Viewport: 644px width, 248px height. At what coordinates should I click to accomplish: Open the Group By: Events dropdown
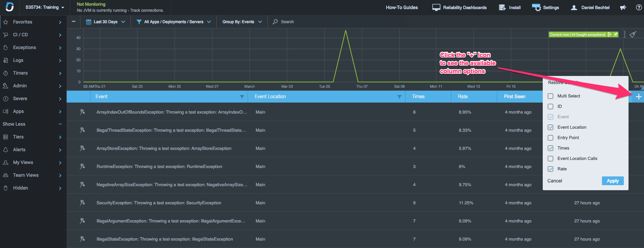pos(242,22)
